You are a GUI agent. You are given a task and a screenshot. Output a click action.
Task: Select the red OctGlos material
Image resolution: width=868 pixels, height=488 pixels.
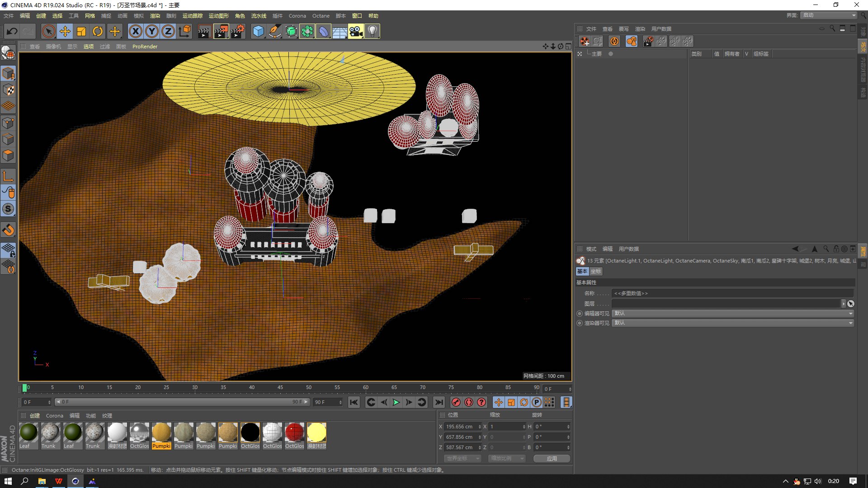(x=294, y=436)
